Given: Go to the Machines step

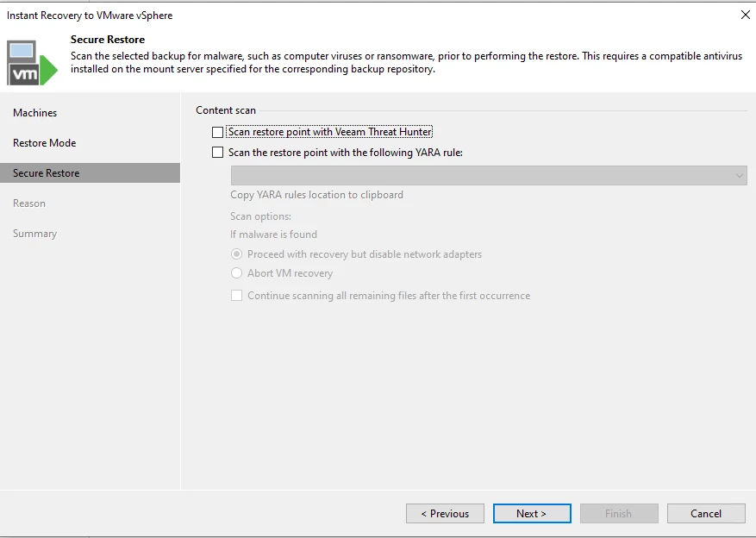Looking at the screenshot, I should [35, 113].
